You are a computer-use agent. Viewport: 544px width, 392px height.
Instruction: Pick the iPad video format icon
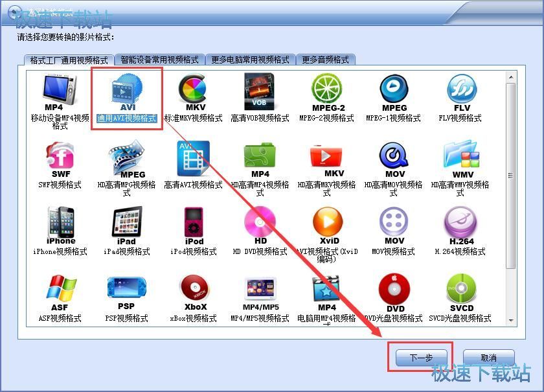127,225
